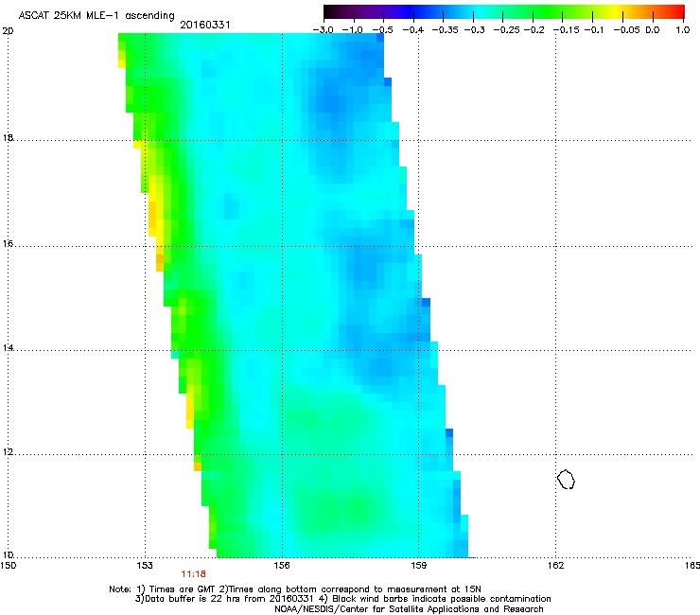Click the colorbar label -0.05
The image size is (700, 615).
(626, 30)
